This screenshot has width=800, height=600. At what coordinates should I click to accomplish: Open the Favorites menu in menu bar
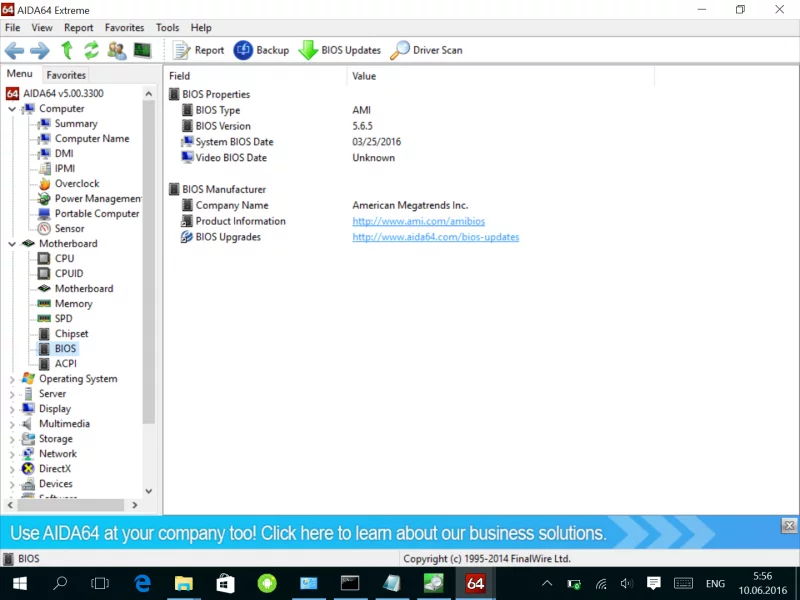click(124, 28)
